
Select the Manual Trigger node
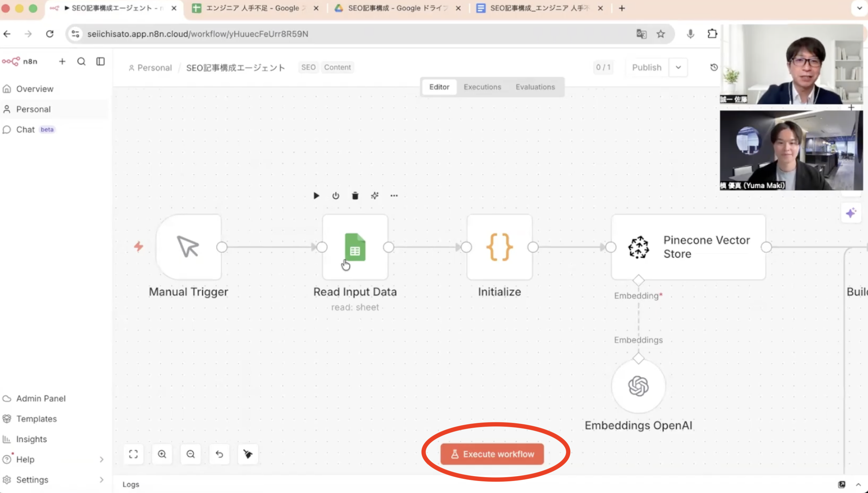pyautogui.click(x=189, y=247)
